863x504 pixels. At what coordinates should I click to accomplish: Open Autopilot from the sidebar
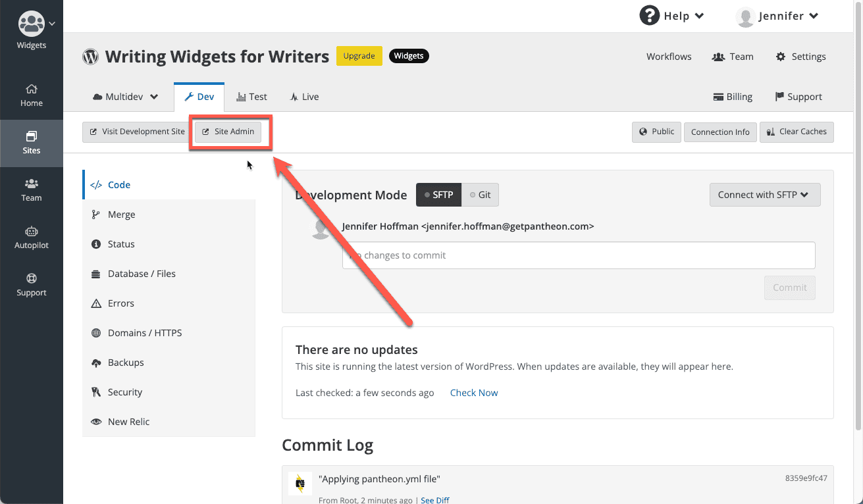(x=31, y=238)
